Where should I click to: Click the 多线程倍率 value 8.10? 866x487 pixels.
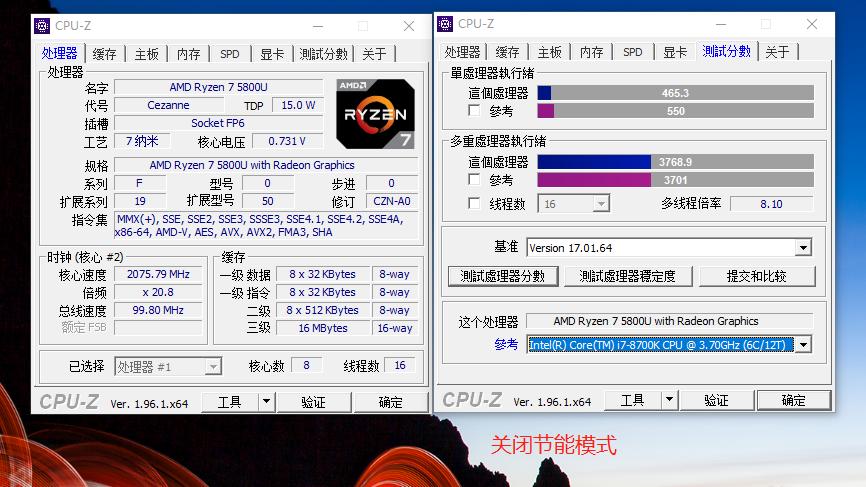tap(771, 204)
